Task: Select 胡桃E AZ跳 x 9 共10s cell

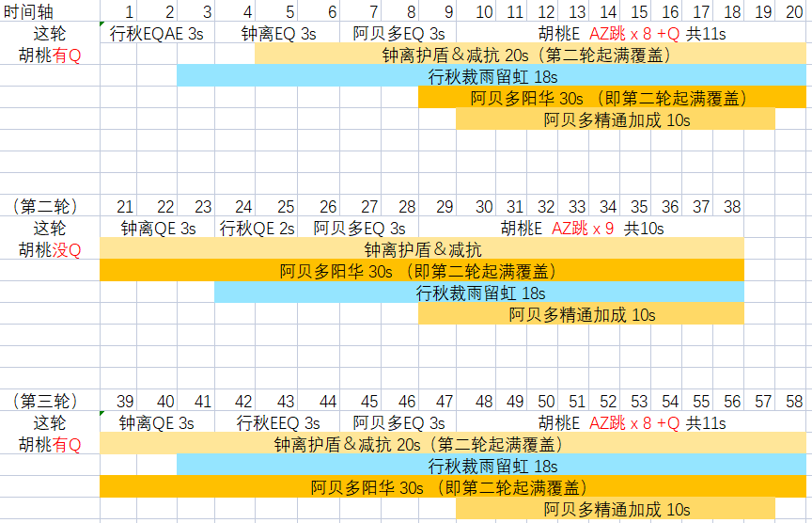Action: pos(582,228)
